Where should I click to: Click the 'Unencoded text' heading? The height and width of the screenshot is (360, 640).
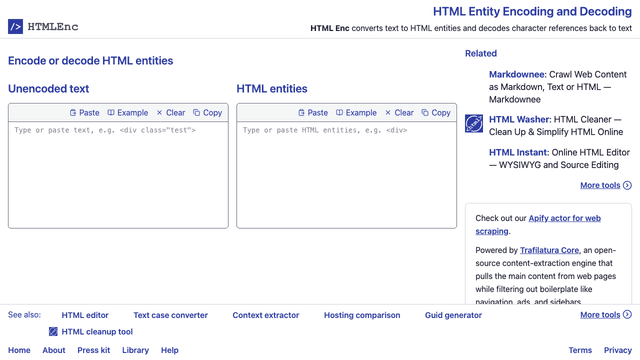point(49,89)
